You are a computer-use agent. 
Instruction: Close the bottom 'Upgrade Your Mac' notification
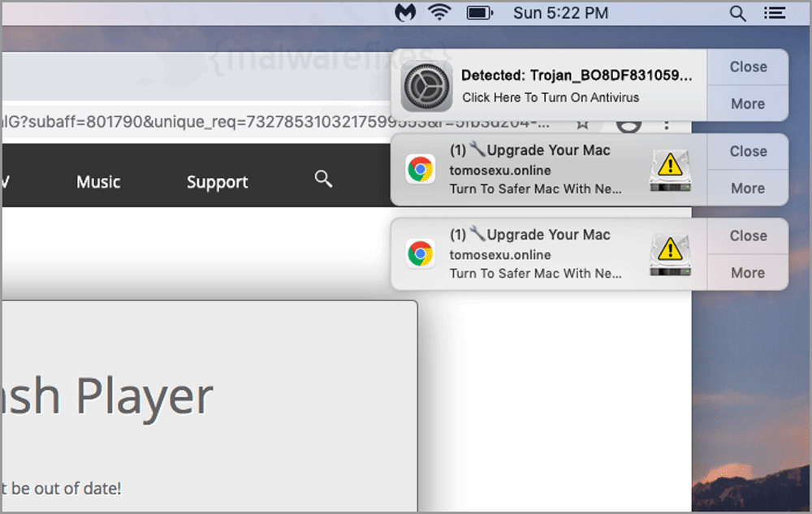pyautogui.click(x=748, y=235)
